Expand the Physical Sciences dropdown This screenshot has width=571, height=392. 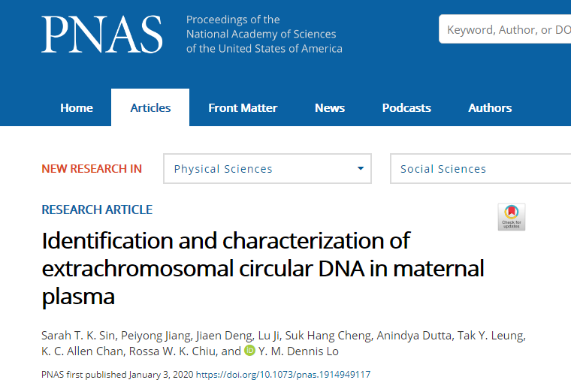[x=267, y=169]
